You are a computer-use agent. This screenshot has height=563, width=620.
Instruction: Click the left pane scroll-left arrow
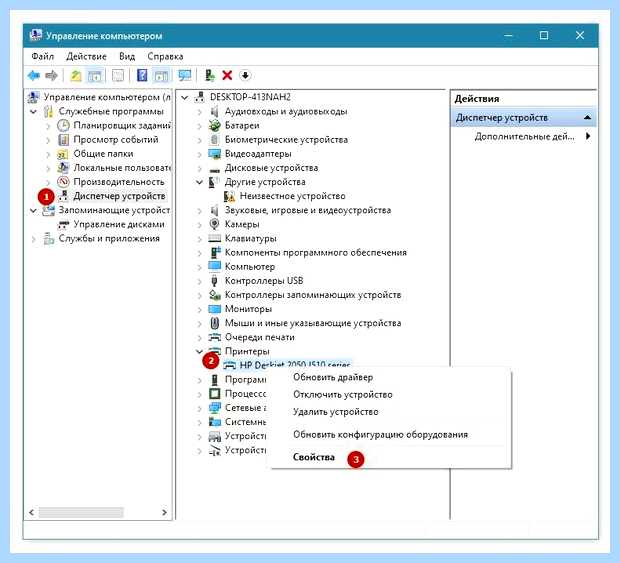coord(32,512)
